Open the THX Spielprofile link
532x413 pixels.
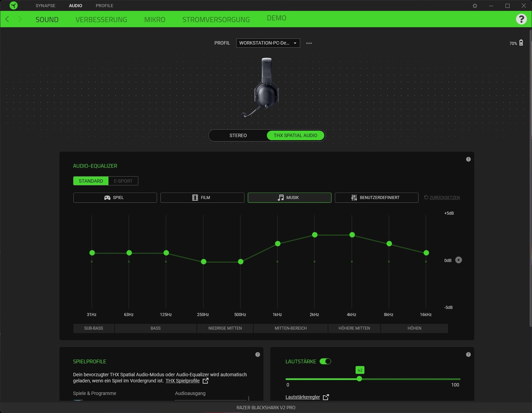(x=183, y=381)
